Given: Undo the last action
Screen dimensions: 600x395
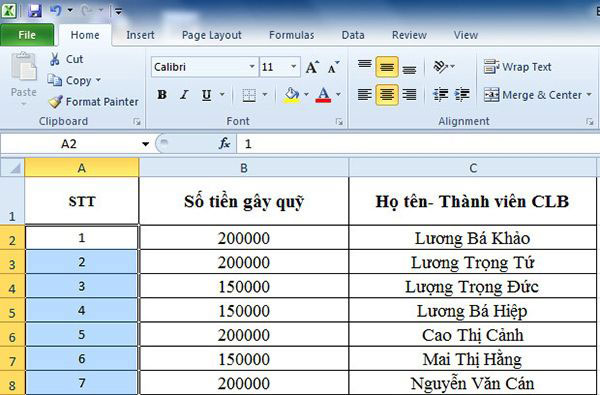Looking at the screenshot, I should point(56,10).
